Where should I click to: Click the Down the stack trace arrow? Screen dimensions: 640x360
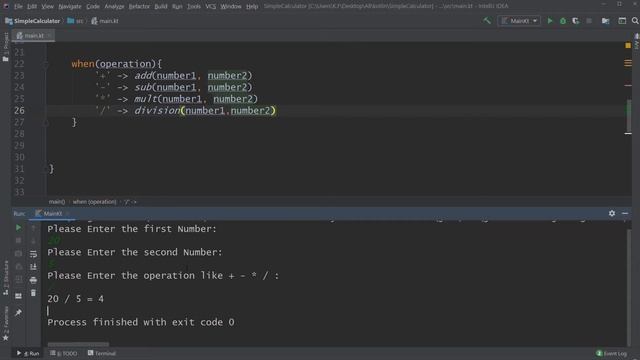coord(33,240)
